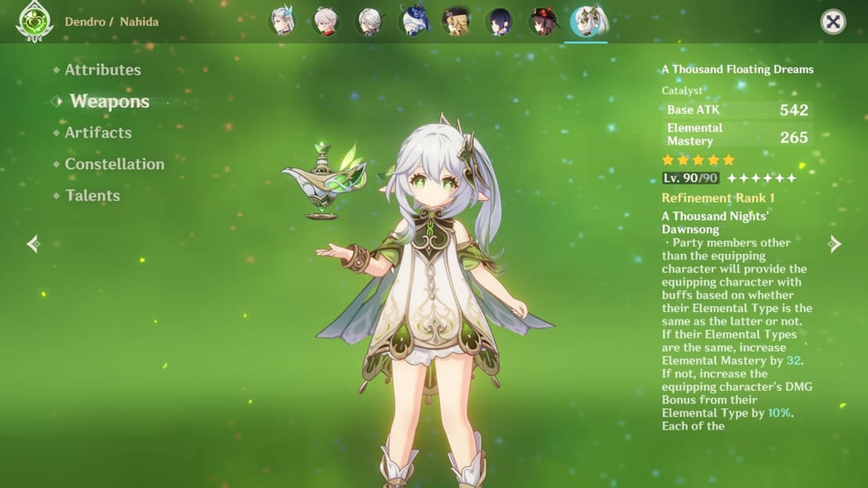This screenshot has height=488, width=868.
Task: Switch to the Artifacts tab
Action: coord(98,133)
